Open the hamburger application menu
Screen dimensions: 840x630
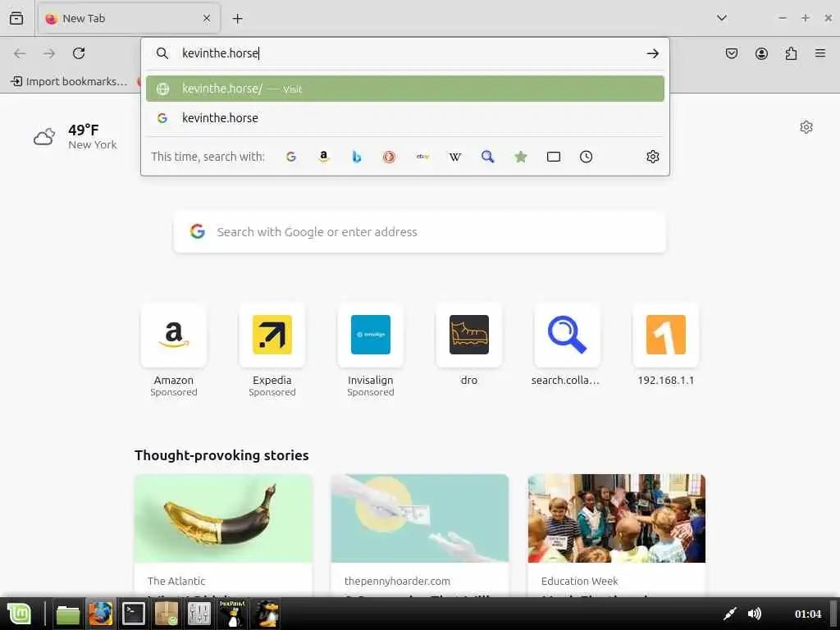point(819,53)
